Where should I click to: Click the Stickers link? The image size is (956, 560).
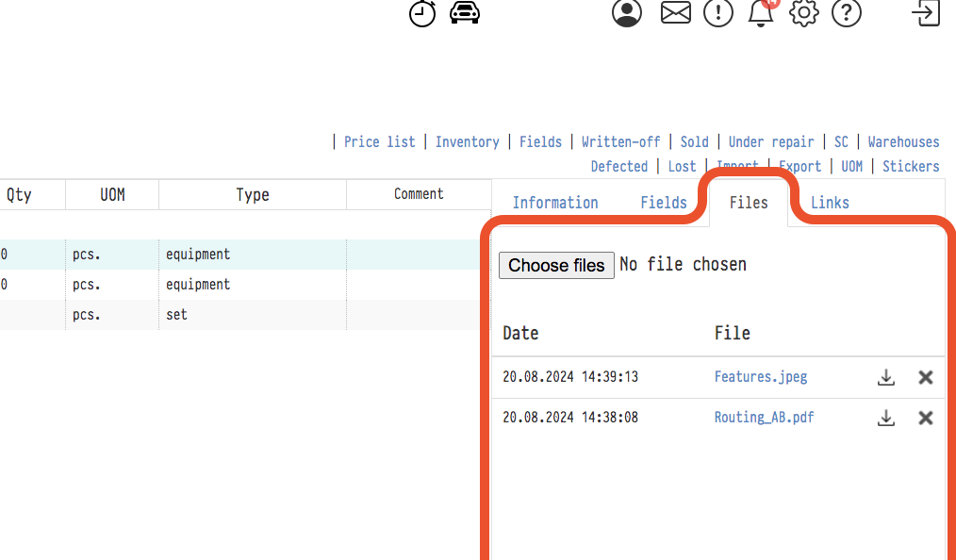(x=911, y=167)
